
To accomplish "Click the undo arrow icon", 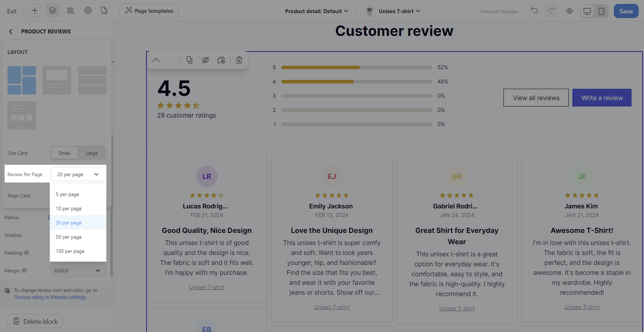I will pyautogui.click(x=534, y=11).
